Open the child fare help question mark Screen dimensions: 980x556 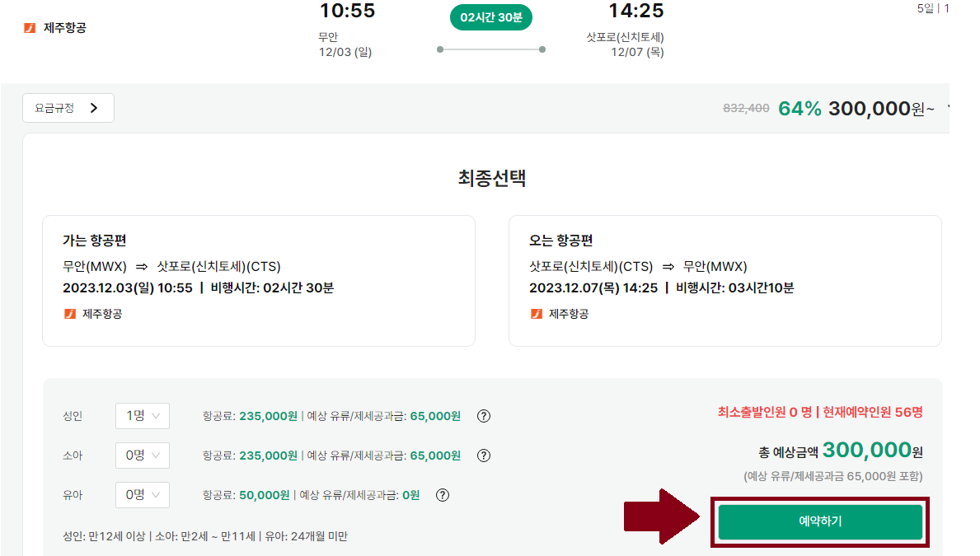(484, 456)
